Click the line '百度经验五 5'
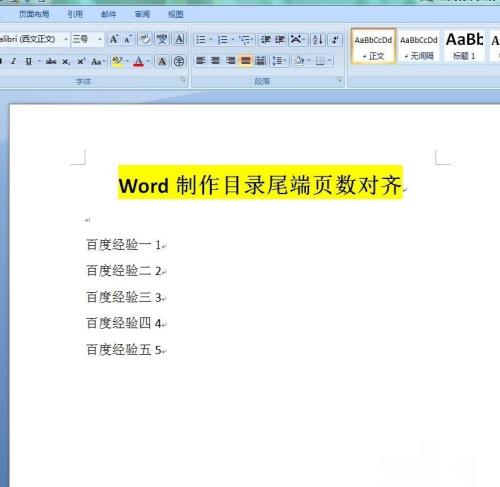 (x=124, y=350)
